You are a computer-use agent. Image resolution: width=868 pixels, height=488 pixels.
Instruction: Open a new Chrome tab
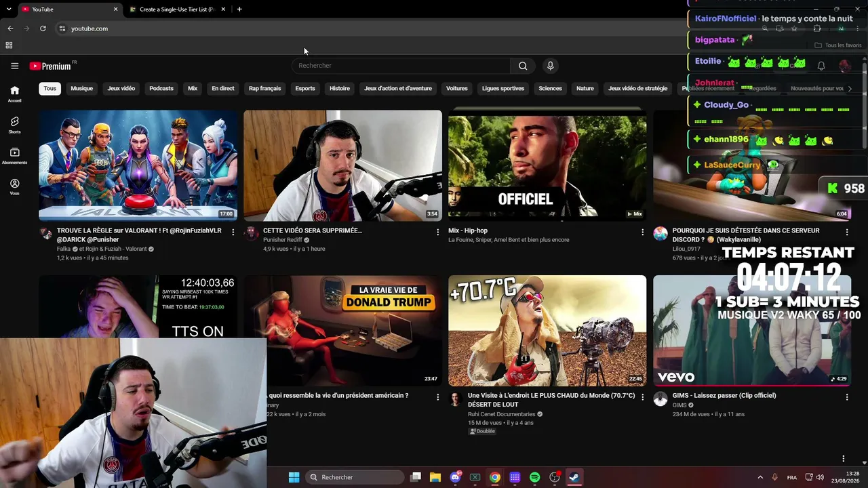239,9
